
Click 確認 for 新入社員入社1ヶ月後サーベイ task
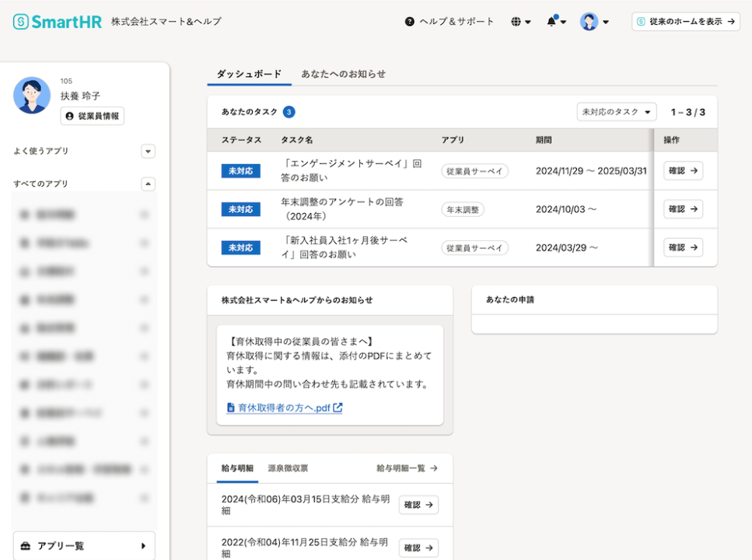click(x=683, y=247)
